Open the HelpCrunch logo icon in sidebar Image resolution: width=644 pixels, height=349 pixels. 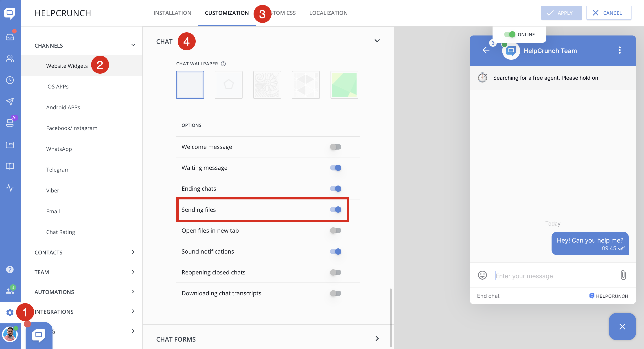tap(10, 13)
